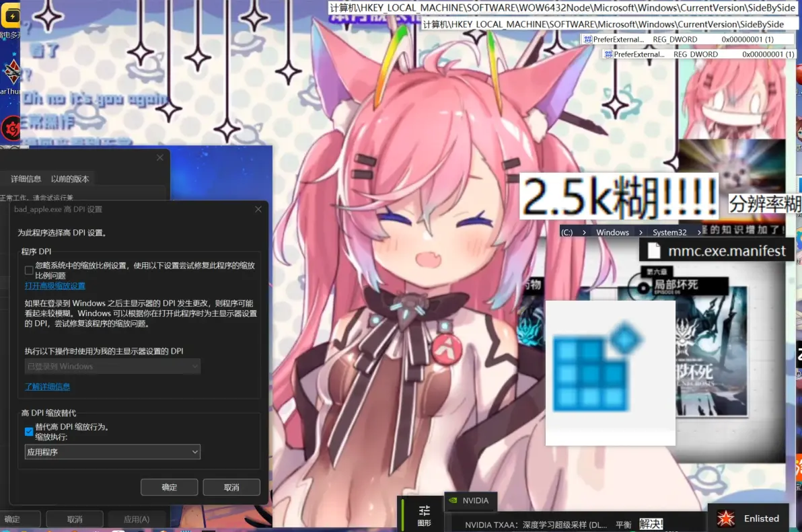
Task: Check 忽略系统中的缩放比例设置 checkbox
Action: pyautogui.click(x=29, y=270)
